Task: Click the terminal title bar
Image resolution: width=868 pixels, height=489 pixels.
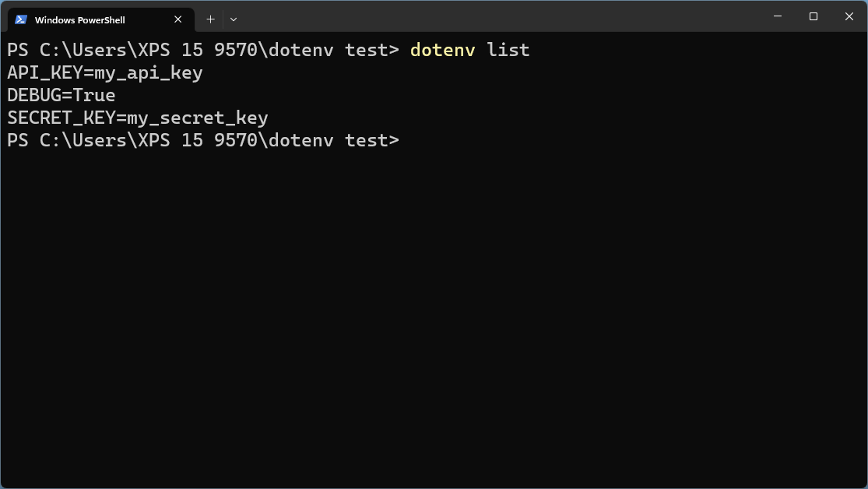Action: tap(467, 16)
